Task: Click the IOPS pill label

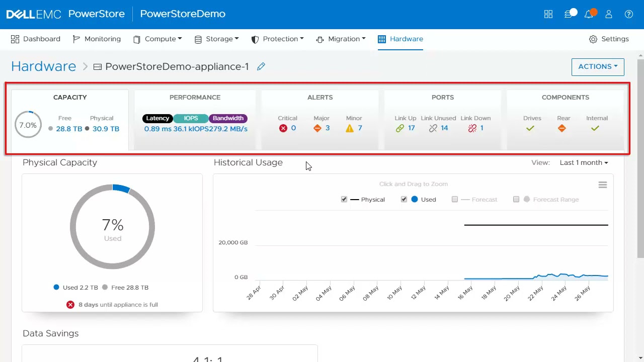Action: click(191, 118)
